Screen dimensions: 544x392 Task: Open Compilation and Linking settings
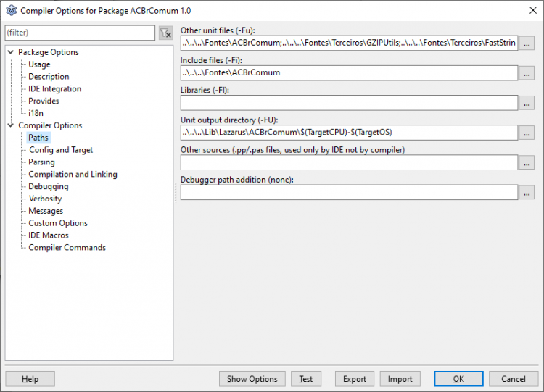pos(73,174)
